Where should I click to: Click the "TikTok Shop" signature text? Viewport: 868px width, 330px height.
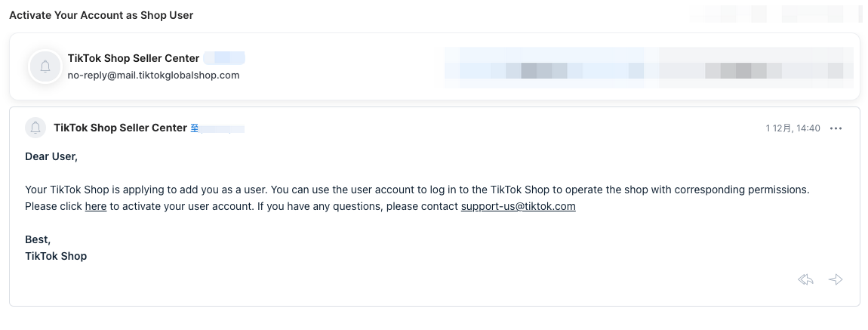(x=56, y=256)
